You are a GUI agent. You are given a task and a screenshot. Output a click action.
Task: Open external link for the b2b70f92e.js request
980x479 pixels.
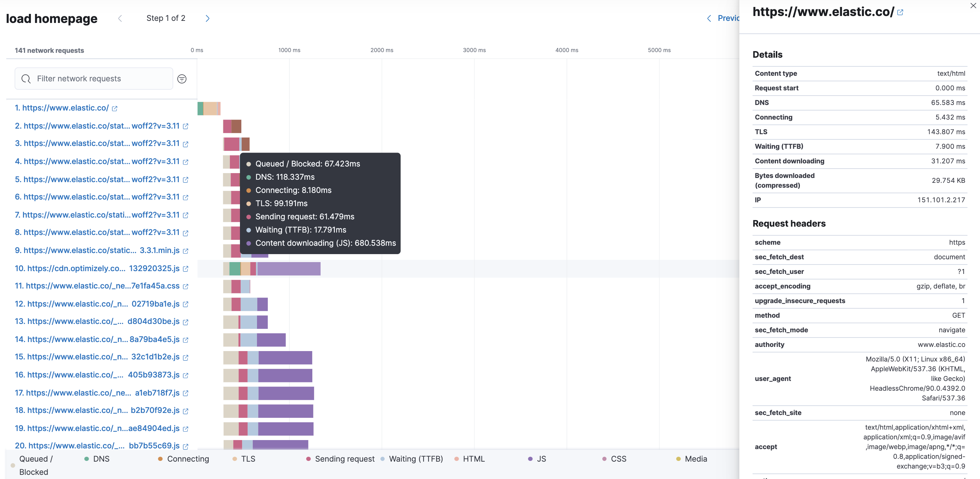[185, 411]
